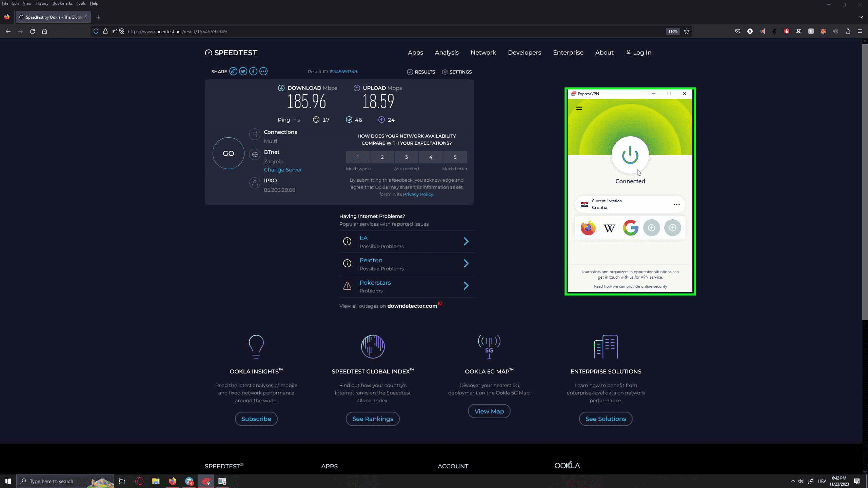Add a new shortcut in ExpressVPN

[651, 228]
